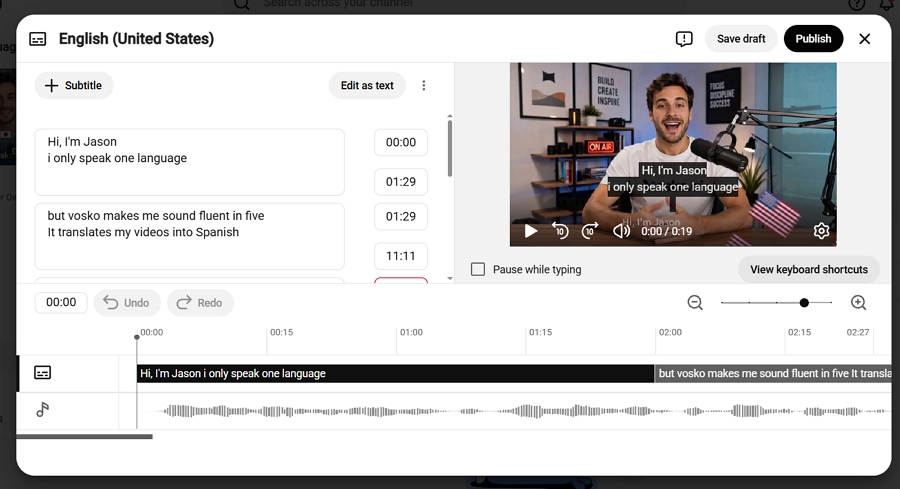900x489 pixels.
Task: Zoom out the timeline
Action: [695, 302]
